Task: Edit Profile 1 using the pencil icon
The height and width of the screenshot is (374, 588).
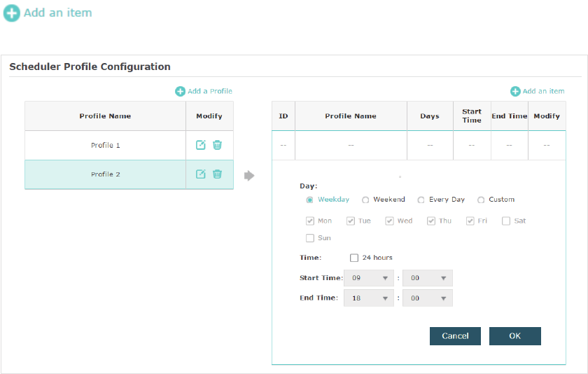Action: (201, 145)
